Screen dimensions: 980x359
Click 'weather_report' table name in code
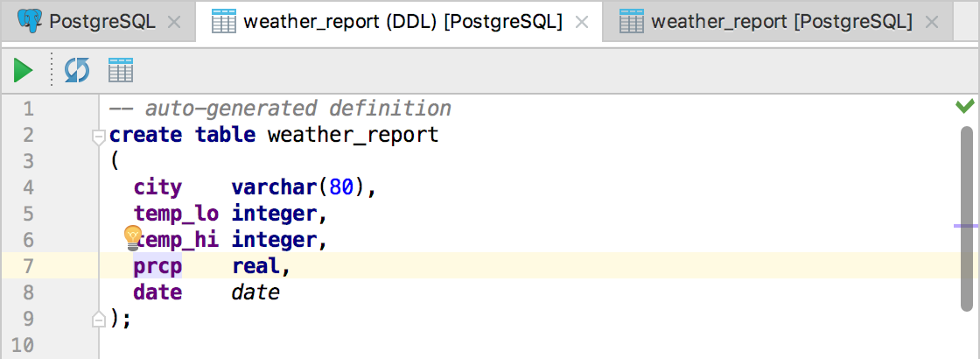point(353,135)
